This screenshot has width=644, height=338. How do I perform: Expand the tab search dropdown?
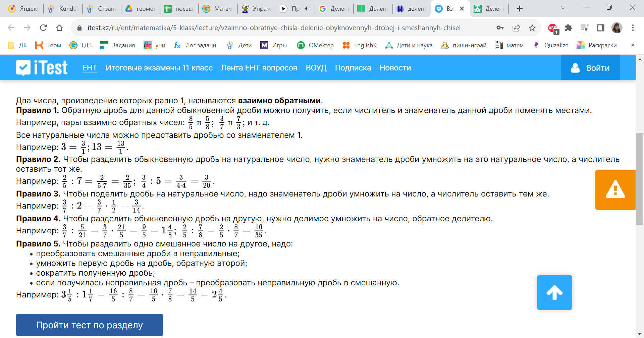tap(563, 7)
